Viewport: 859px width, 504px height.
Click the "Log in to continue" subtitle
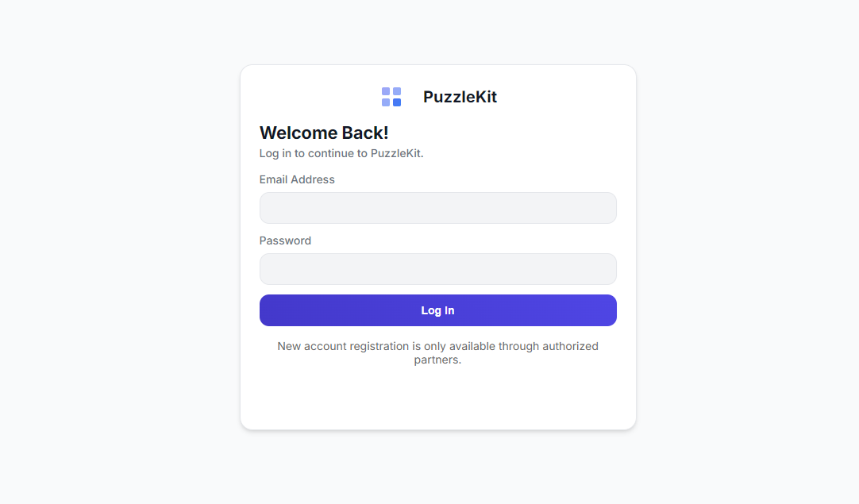[x=341, y=153]
